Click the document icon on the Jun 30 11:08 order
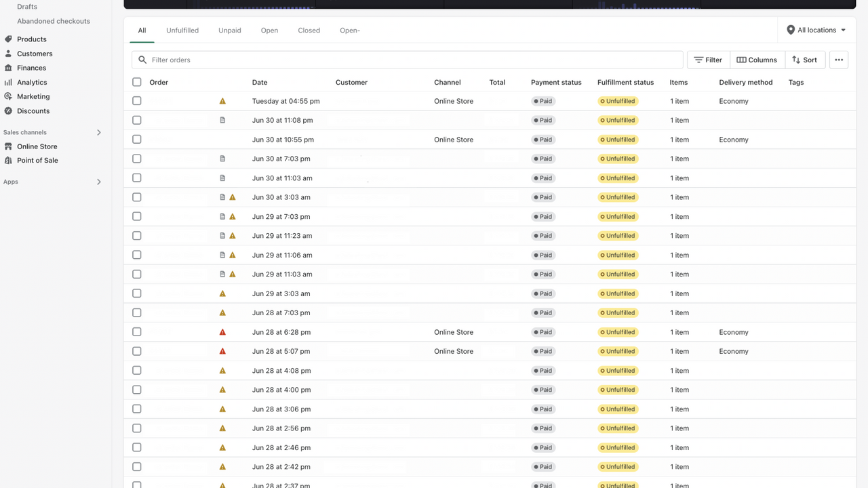Viewport: 868px width, 488px height. (x=222, y=120)
